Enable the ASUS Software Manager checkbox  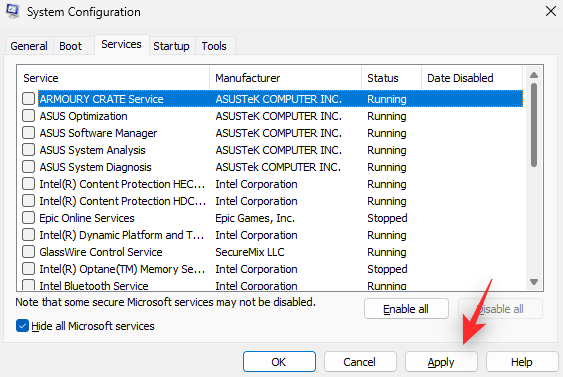coord(28,133)
